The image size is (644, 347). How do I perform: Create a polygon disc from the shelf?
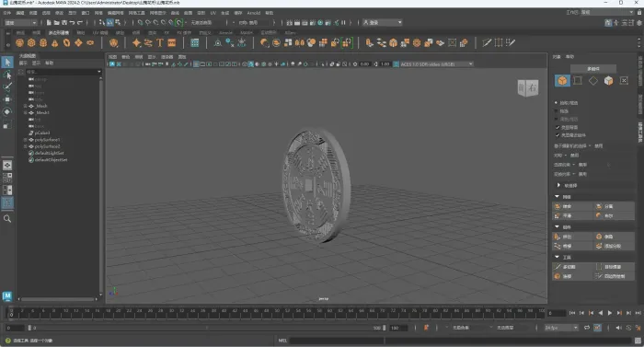pyautogui.click(x=90, y=42)
